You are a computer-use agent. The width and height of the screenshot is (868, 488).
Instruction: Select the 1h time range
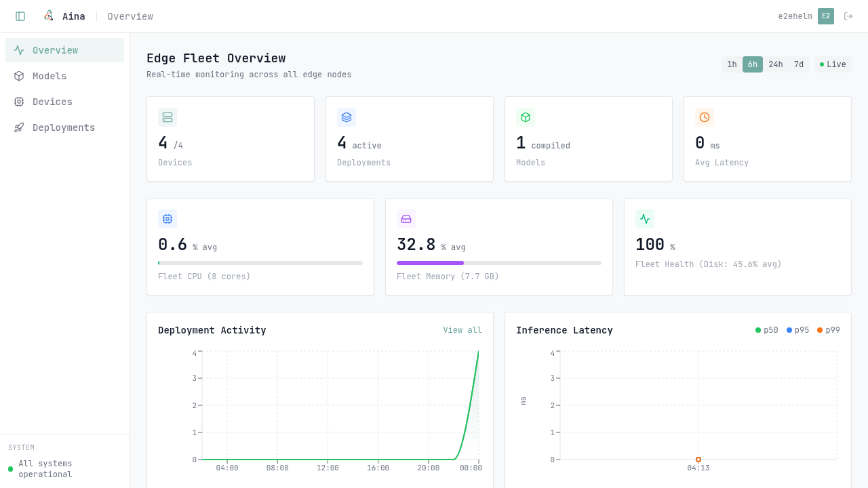(732, 64)
